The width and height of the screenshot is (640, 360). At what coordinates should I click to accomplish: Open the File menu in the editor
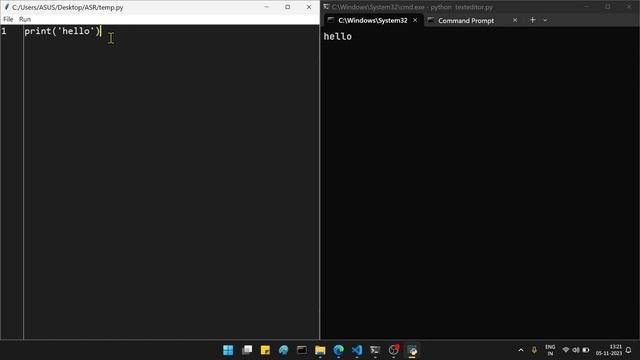pos(8,19)
